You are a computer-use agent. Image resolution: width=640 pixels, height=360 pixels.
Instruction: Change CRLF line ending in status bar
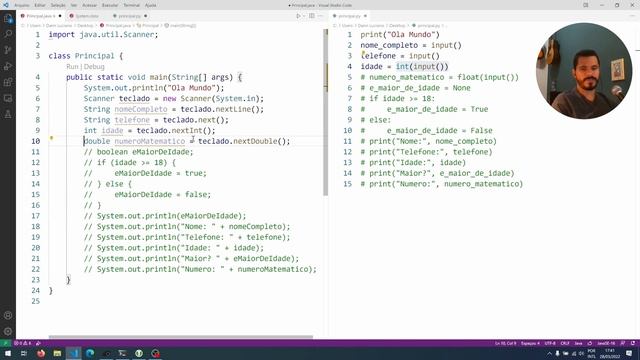tap(565, 343)
